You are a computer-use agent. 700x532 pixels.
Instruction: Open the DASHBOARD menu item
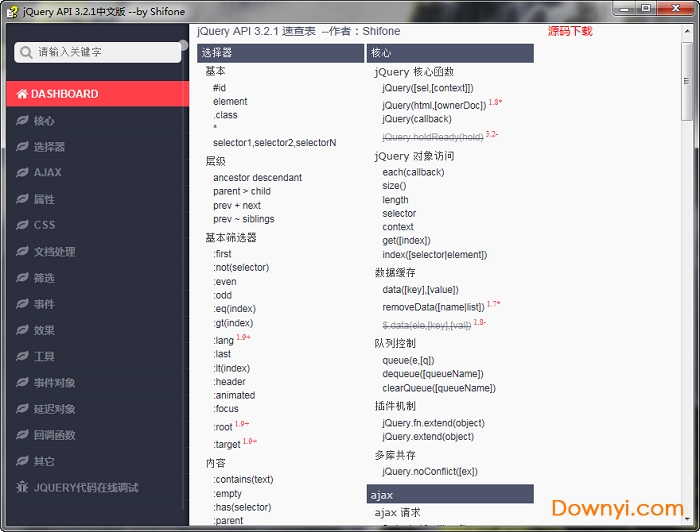[x=98, y=94]
